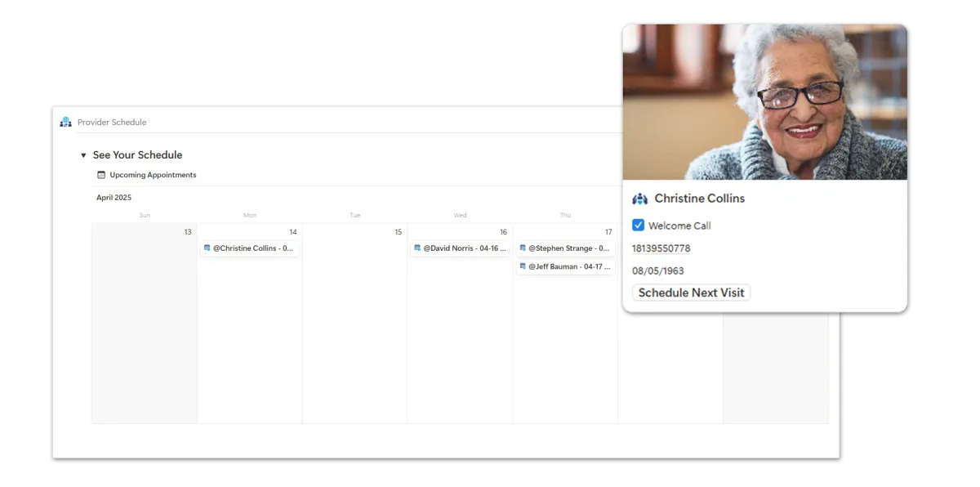
Task: Select day 16 in the calendar
Action: click(x=503, y=232)
